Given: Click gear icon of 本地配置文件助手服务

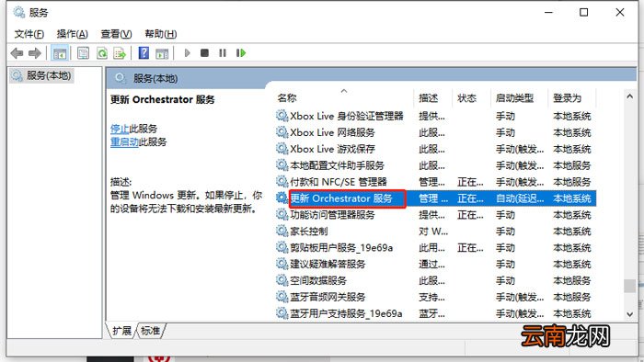Looking at the screenshot, I should pos(282,165).
